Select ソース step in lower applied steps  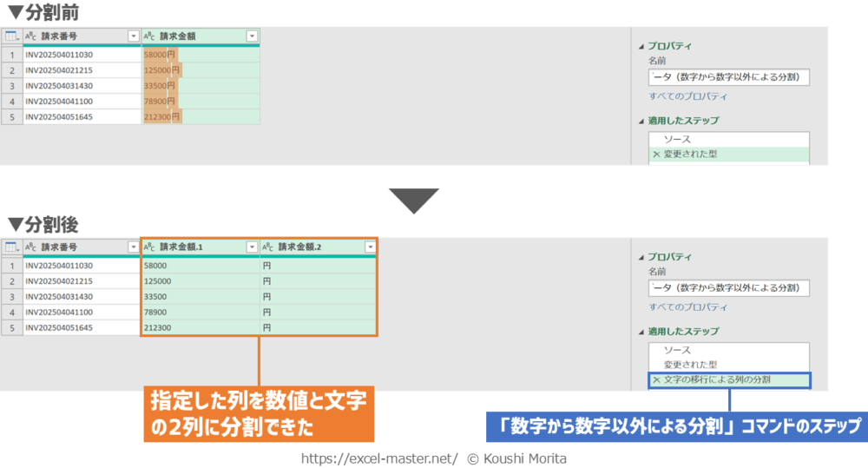(x=728, y=351)
